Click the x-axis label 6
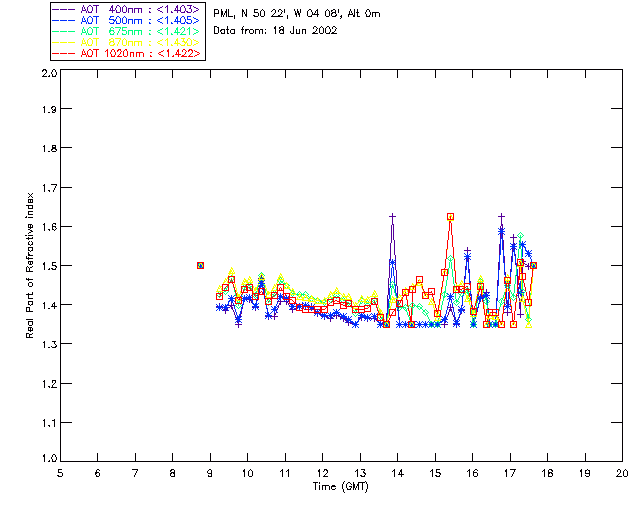 98,473
